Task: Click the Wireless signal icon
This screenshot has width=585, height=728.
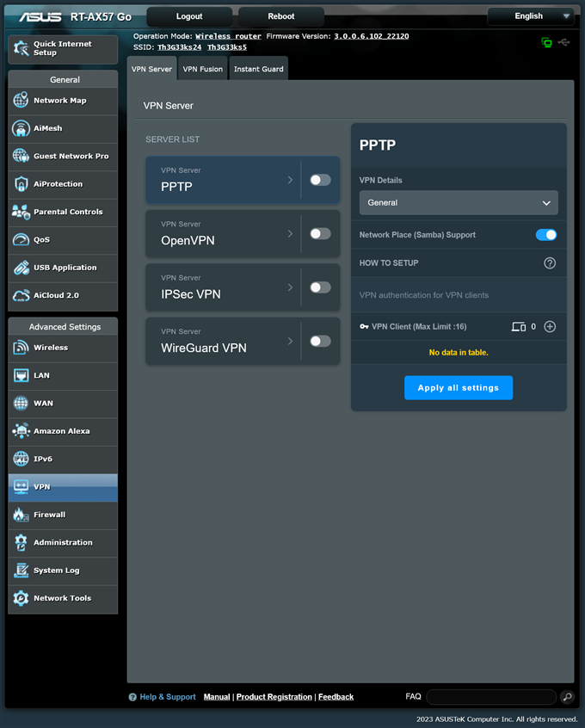Action: (x=21, y=348)
